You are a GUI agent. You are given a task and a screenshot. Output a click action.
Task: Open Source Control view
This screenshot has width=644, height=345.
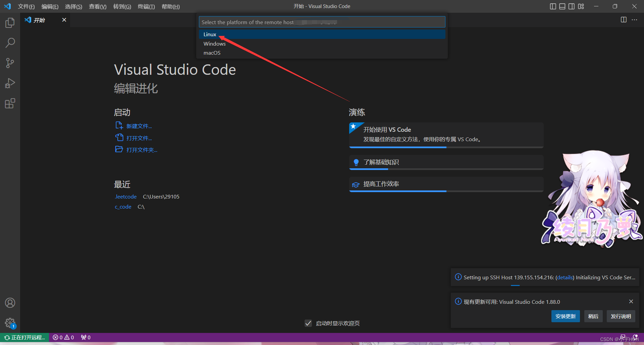pyautogui.click(x=10, y=63)
